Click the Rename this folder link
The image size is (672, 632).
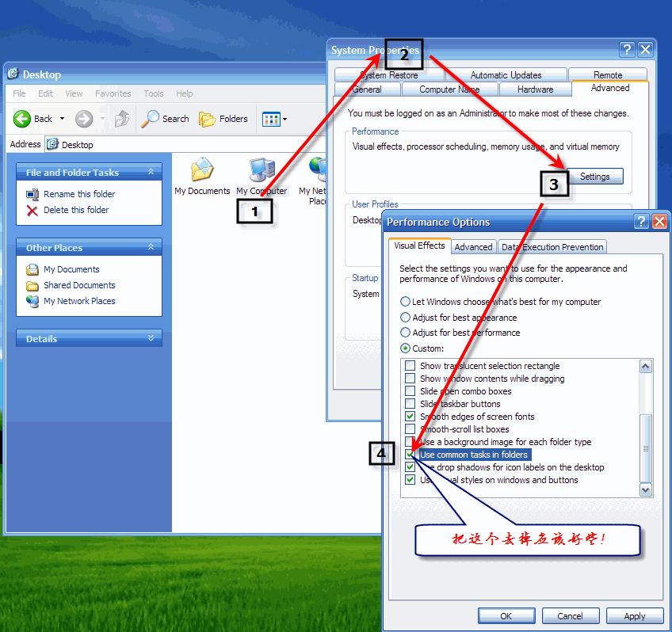coord(79,194)
